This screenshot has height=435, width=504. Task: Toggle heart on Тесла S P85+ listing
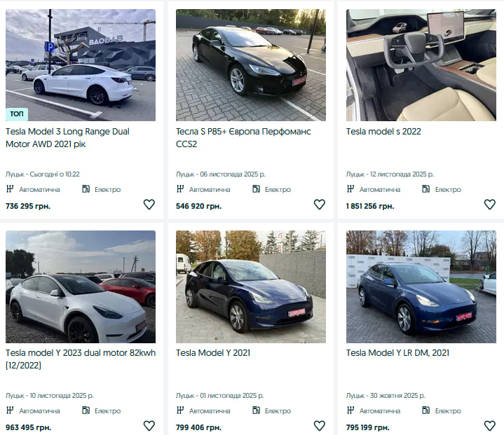click(319, 205)
